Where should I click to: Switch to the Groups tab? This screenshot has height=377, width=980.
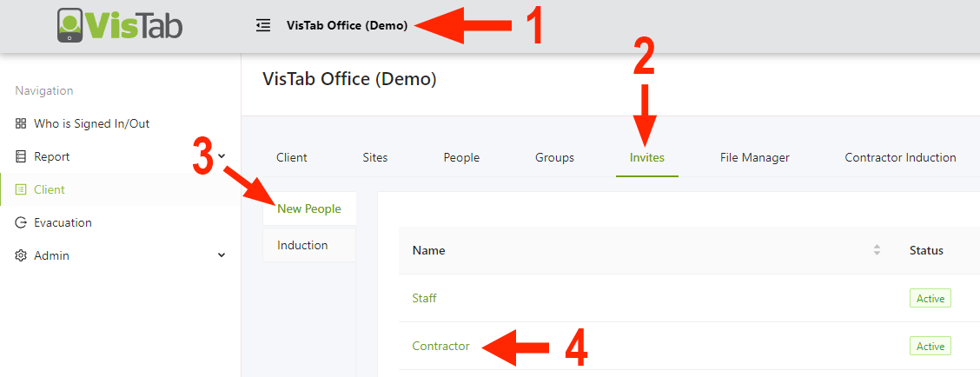554,157
